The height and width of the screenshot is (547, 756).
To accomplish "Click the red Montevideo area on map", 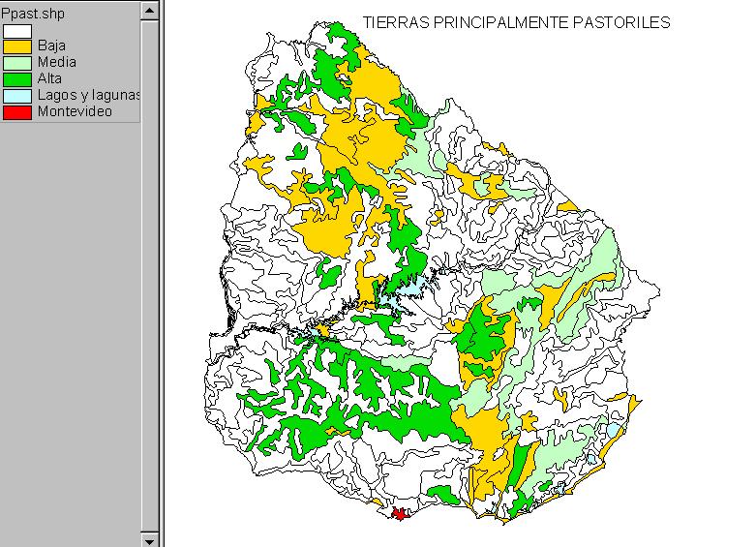I will click(x=398, y=514).
